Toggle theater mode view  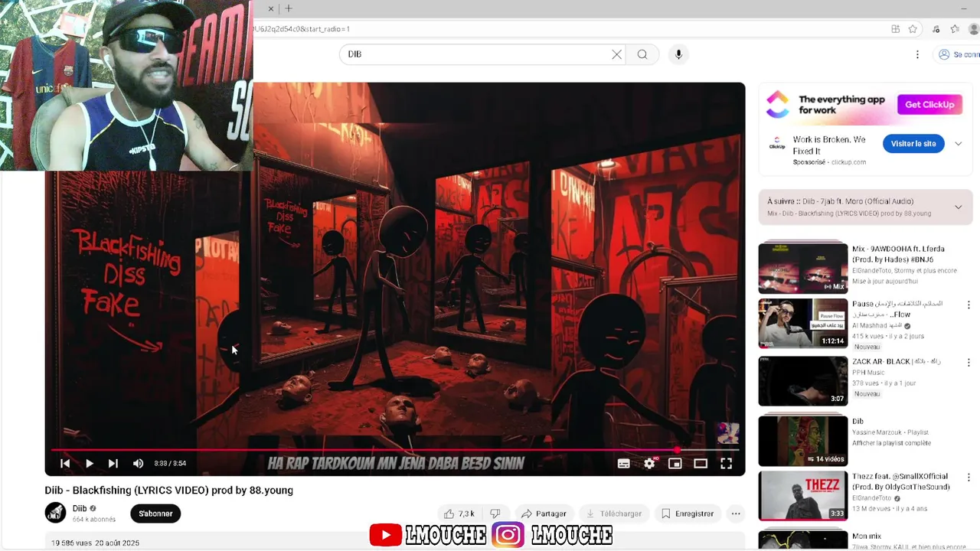(701, 463)
